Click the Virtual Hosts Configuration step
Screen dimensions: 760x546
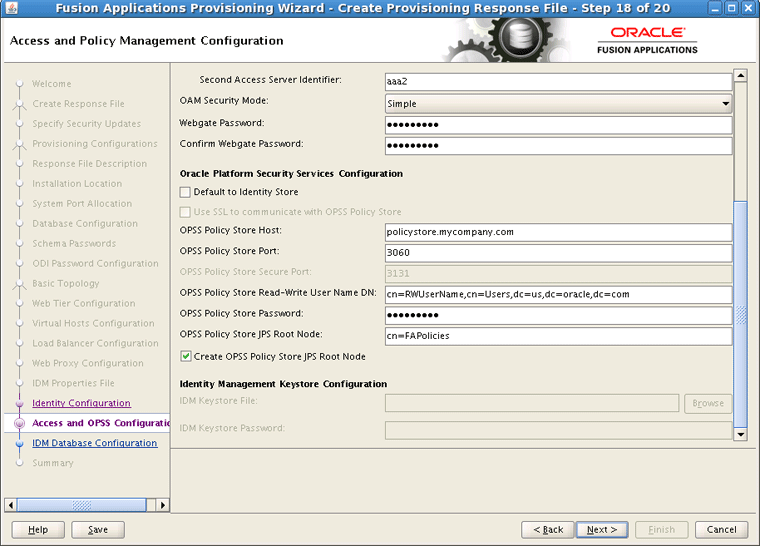coord(93,323)
